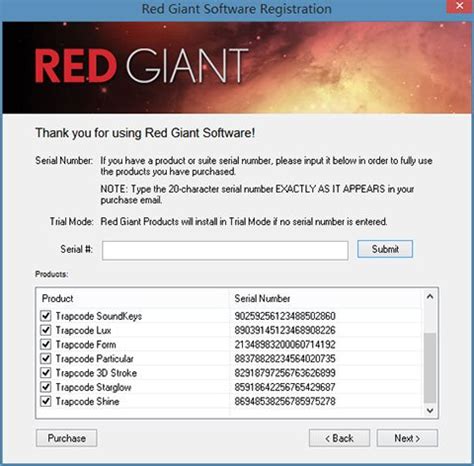
Task: Toggle the Trapcode Shine checkbox
Action: pos(46,401)
